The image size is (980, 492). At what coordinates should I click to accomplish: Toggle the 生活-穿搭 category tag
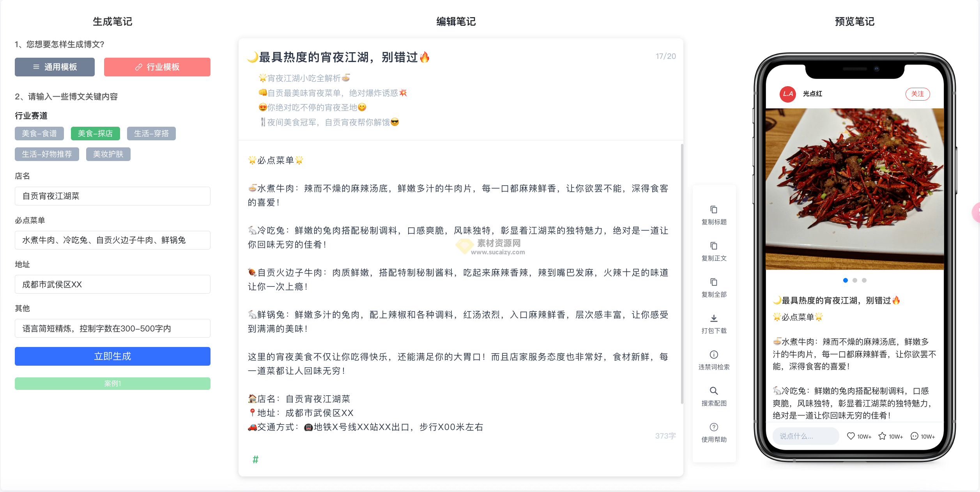point(151,133)
